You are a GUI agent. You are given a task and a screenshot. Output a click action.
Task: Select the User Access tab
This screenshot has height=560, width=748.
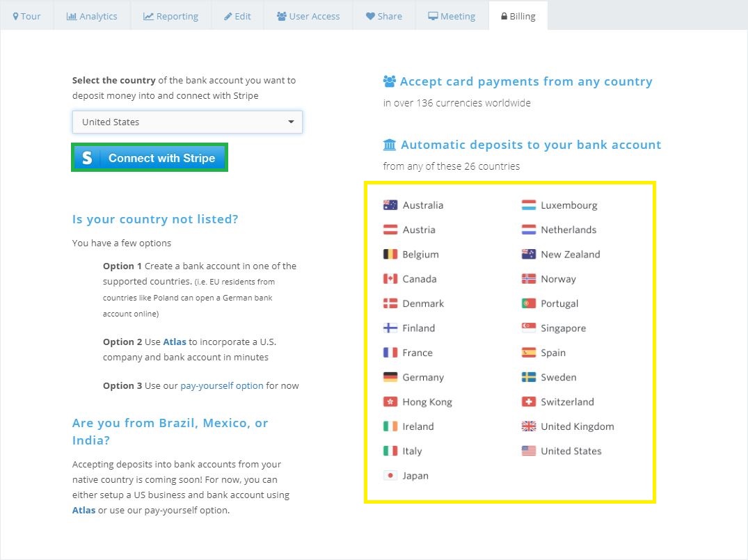coord(308,16)
